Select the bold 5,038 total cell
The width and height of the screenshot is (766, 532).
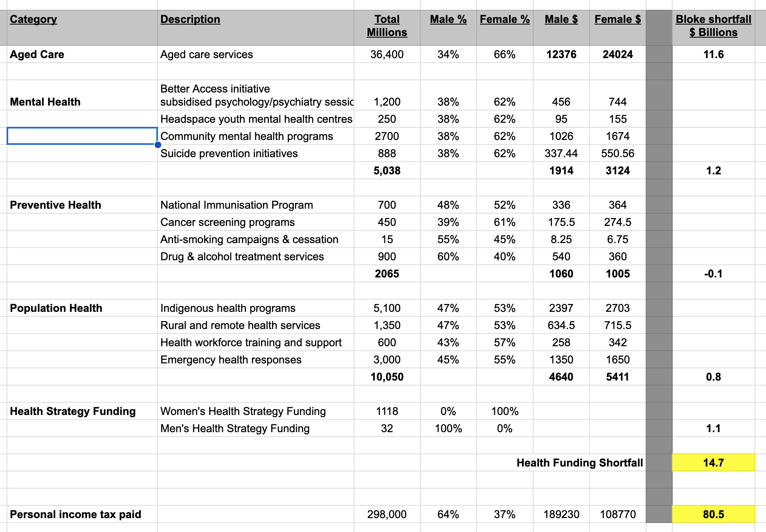[387, 171]
